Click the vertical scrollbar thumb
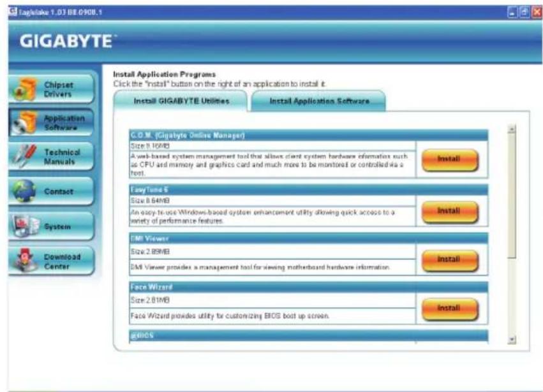 tap(512, 196)
